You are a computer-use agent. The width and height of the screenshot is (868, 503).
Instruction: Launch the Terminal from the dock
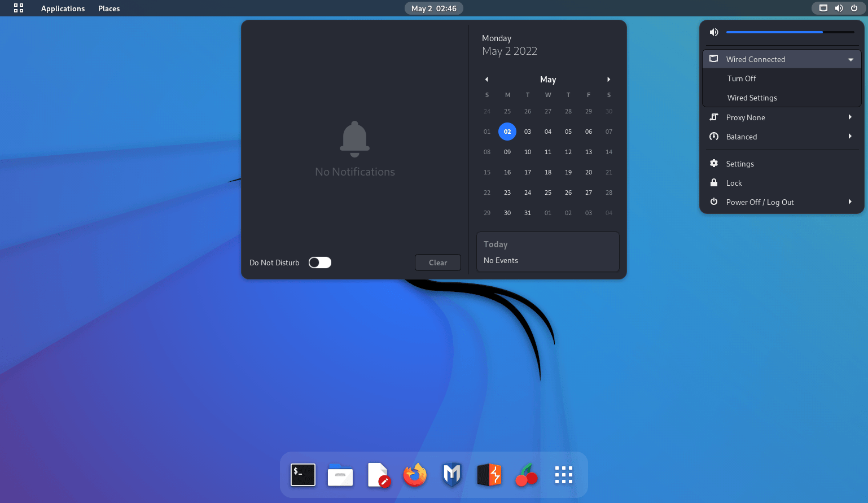303,475
